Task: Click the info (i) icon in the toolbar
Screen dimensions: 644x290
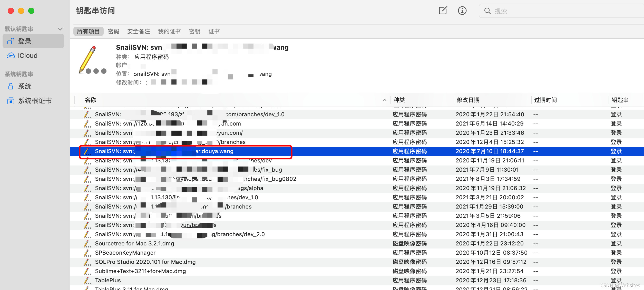Action: click(462, 11)
